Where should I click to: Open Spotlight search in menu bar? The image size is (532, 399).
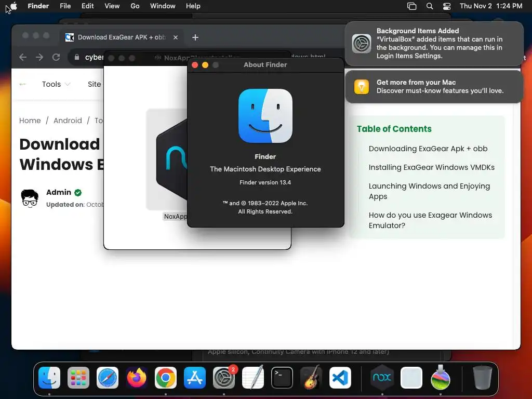click(430, 6)
